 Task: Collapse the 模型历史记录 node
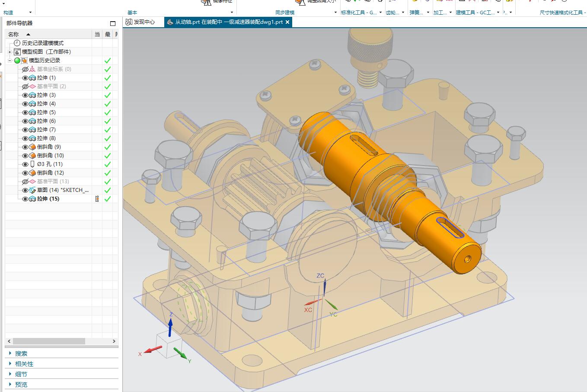pyautogui.click(x=10, y=61)
